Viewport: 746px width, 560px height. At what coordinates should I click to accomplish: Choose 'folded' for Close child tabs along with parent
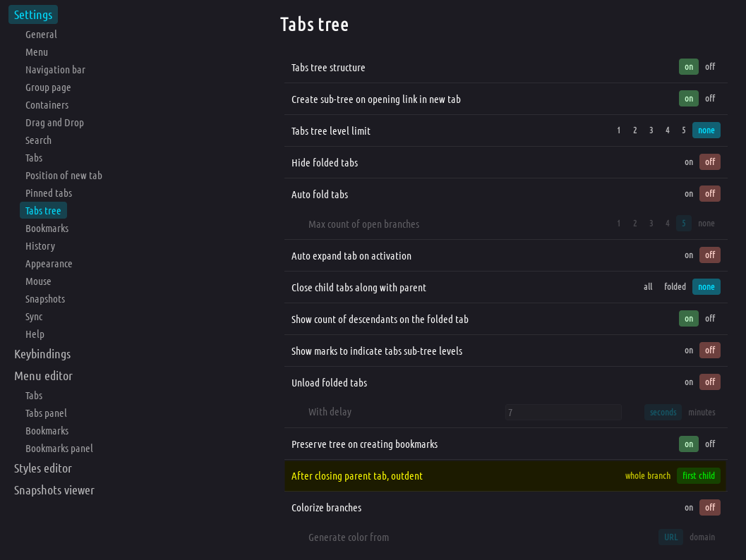tap(675, 286)
